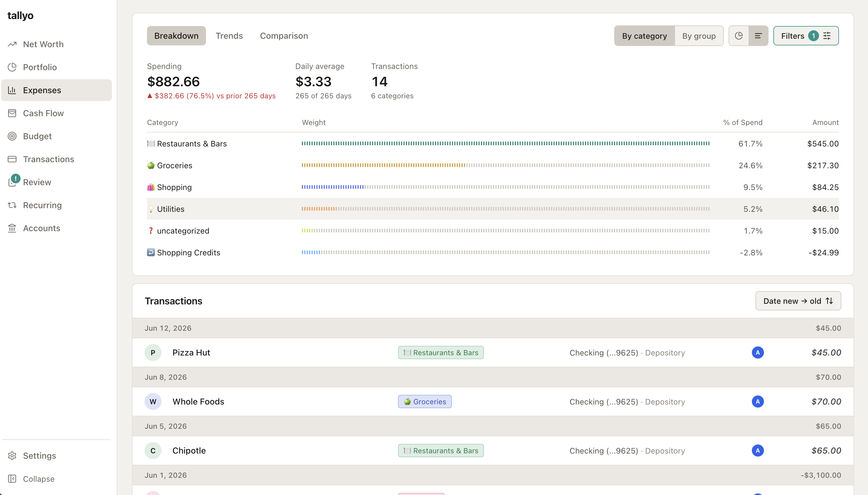Click the Chipotle C avatar

(153, 451)
